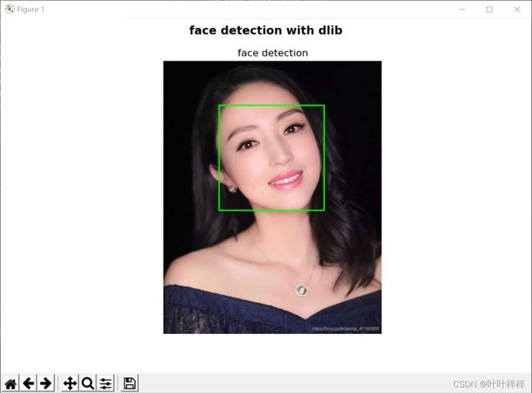Viewport: 532px width, 393px height.
Task: Click the 'face detection with dlib' title
Action: 266,30
